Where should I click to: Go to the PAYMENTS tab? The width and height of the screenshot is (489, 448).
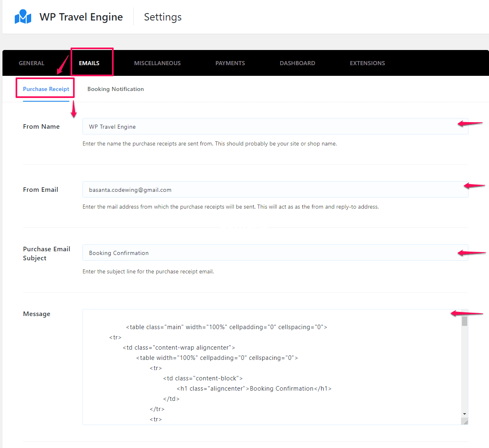click(230, 63)
